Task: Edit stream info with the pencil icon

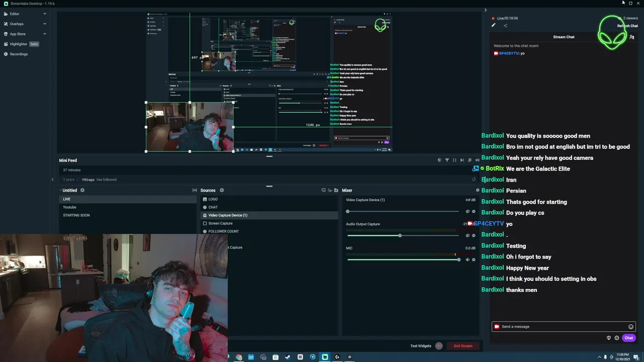Action: (x=494, y=25)
